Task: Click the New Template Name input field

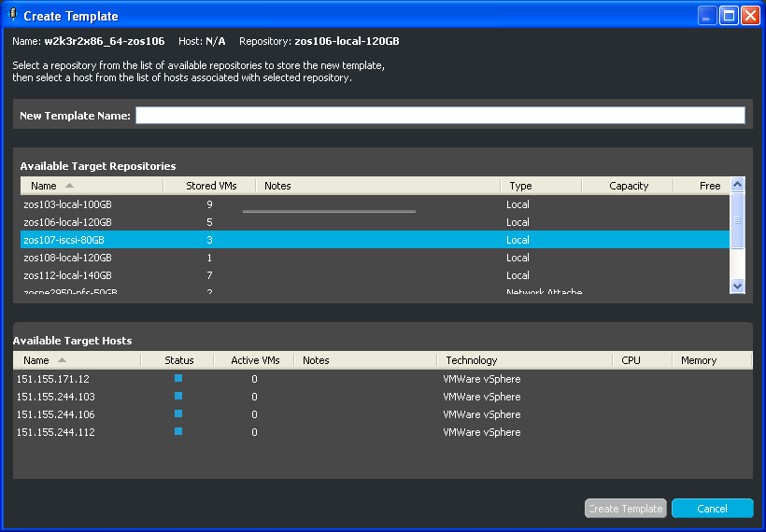Action: pyautogui.click(x=440, y=115)
